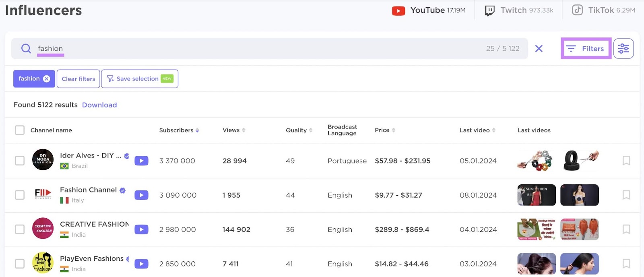The image size is (644, 277).
Task: Open the Filters panel
Action: click(586, 49)
